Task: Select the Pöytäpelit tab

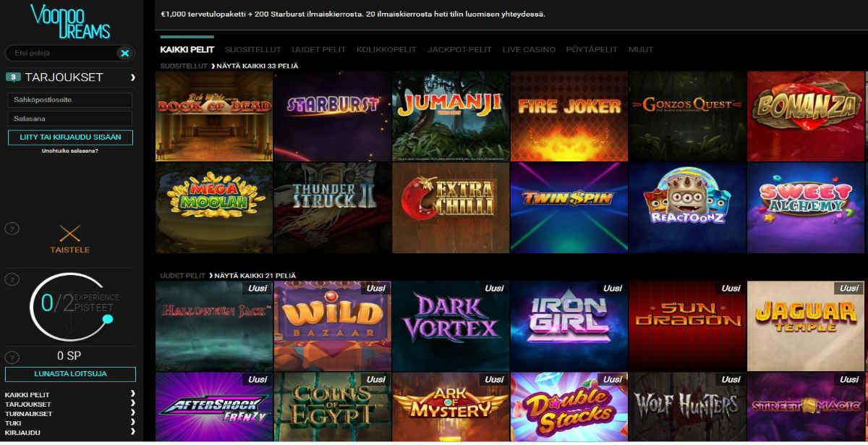Action: [x=592, y=49]
